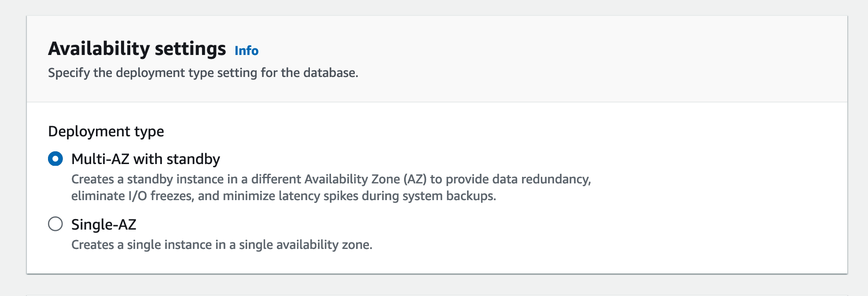Screen dimensions: 868x296
Task: Click the "Creates a single instance" description
Action: tap(222, 245)
